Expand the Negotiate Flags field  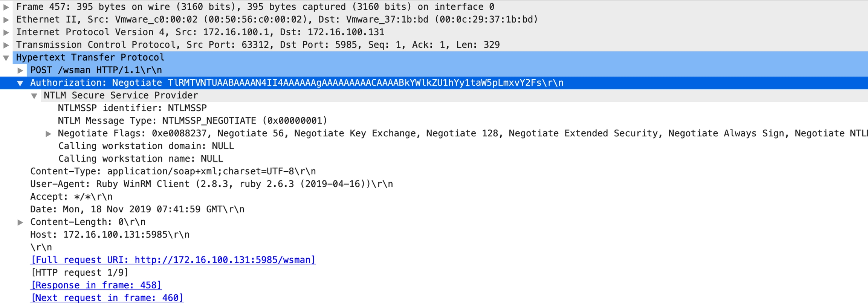[48, 134]
